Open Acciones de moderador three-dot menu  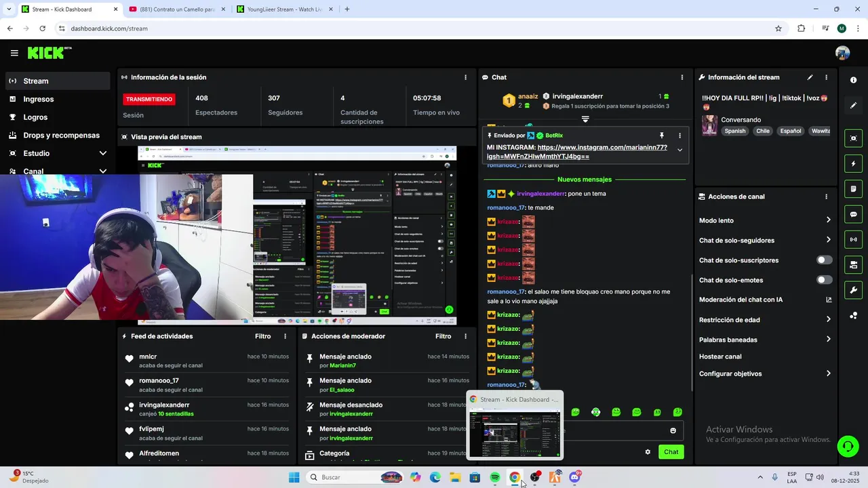[465, 336]
